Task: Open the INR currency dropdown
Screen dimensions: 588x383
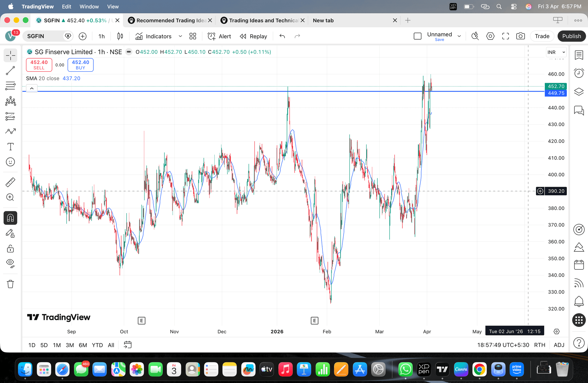Action: click(556, 52)
